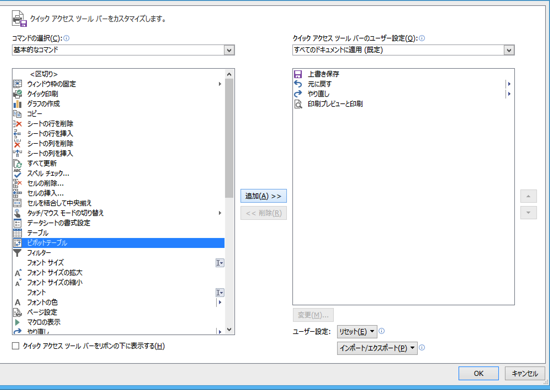
Task: Click the ページ設定 icon
Action: point(17,312)
